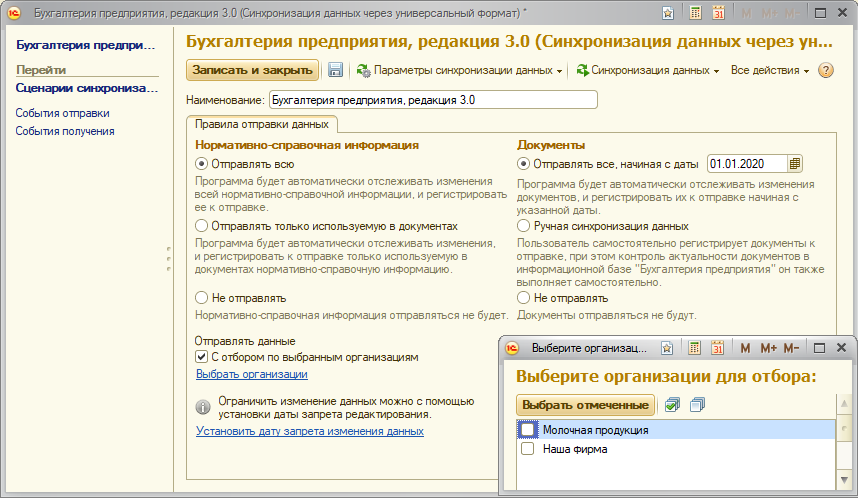Open the help question mark icon
Viewport: 858px width, 498px height.
tap(826, 70)
